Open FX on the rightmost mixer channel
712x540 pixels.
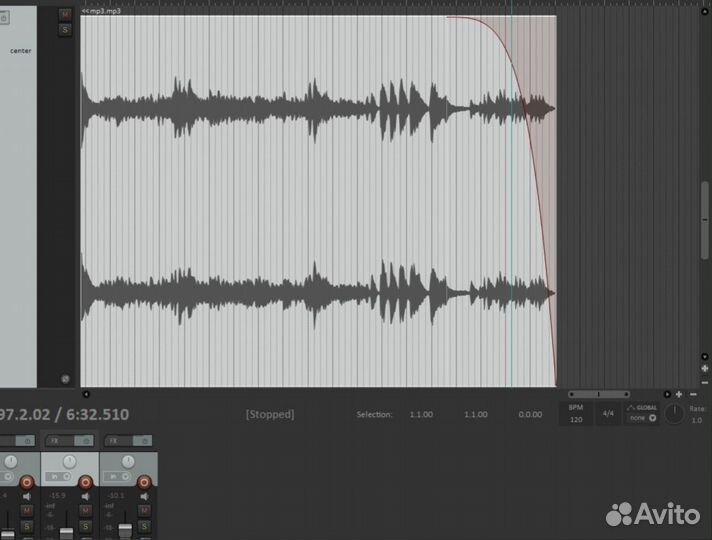[113, 440]
